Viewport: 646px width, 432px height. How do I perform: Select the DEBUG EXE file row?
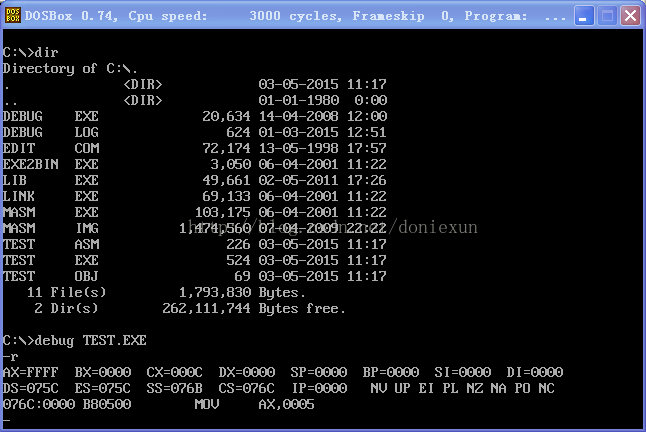click(194, 117)
